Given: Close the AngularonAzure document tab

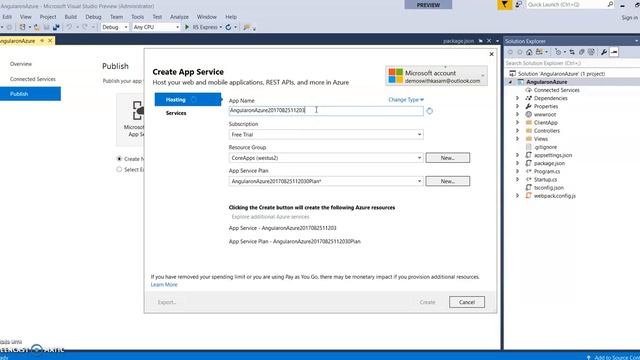Looking at the screenshot, I should (x=50, y=41).
